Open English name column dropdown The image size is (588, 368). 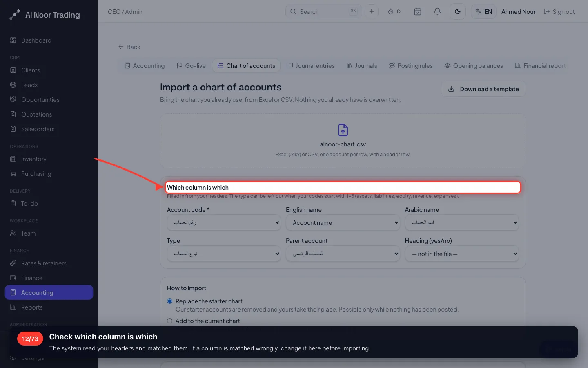click(343, 222)
